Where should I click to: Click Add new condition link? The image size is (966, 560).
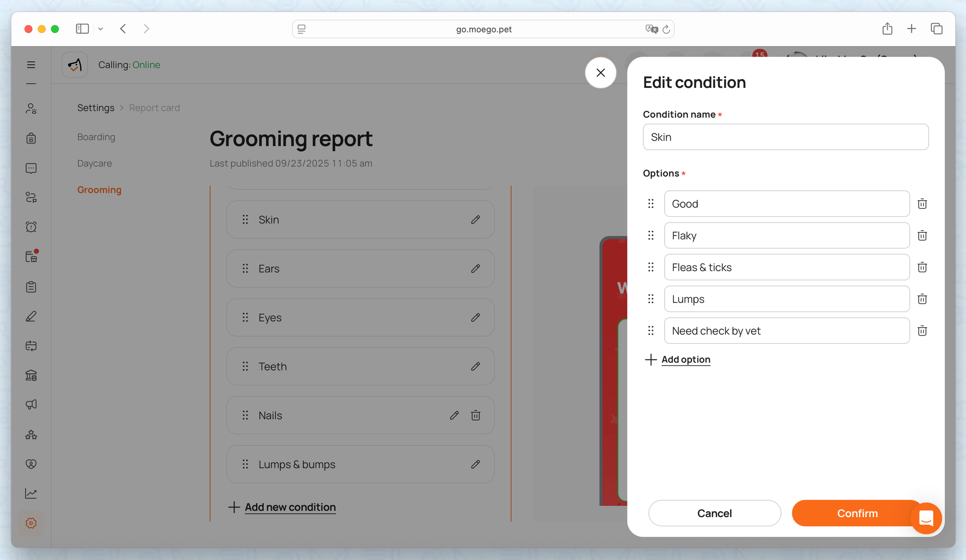click(290, 507)
